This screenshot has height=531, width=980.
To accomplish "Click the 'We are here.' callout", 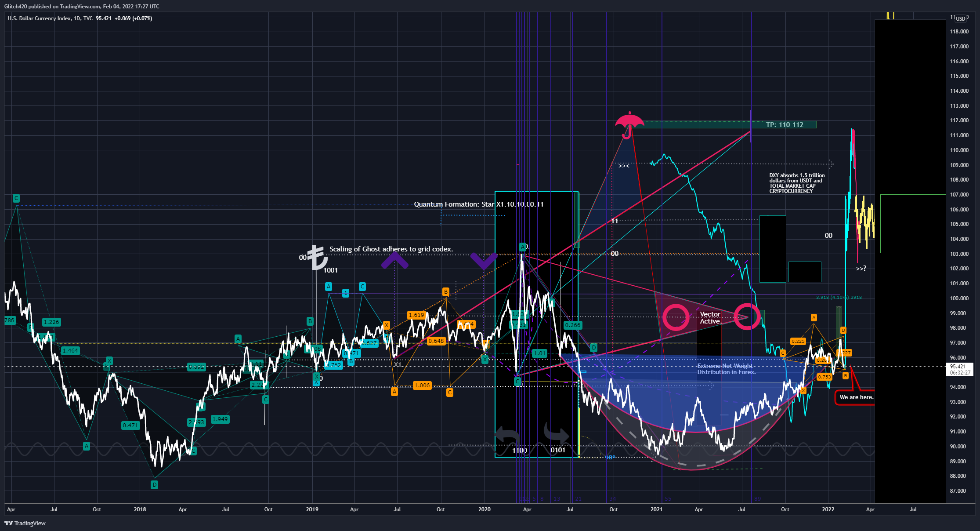I will click(x=856, y=397).
